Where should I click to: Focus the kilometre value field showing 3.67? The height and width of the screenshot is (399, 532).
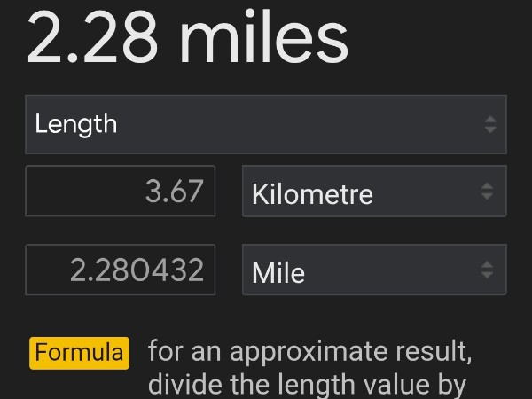tap(121, 192)
